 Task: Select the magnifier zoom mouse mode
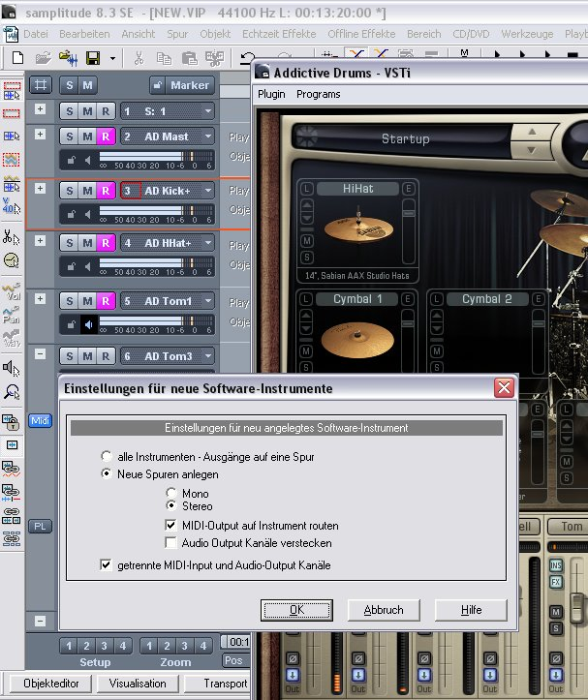[12, 391]
